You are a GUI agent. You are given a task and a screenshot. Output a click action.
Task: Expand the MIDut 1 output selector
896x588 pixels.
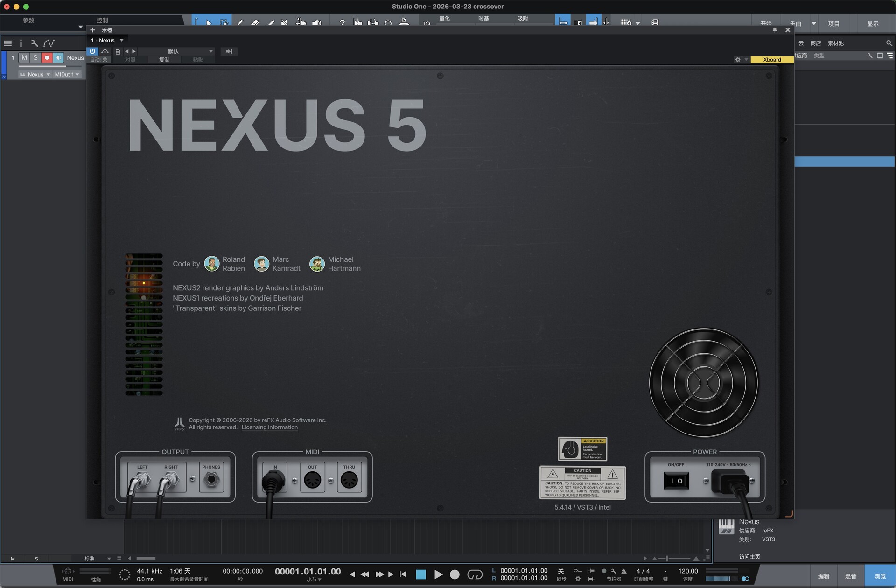[67, 75]
